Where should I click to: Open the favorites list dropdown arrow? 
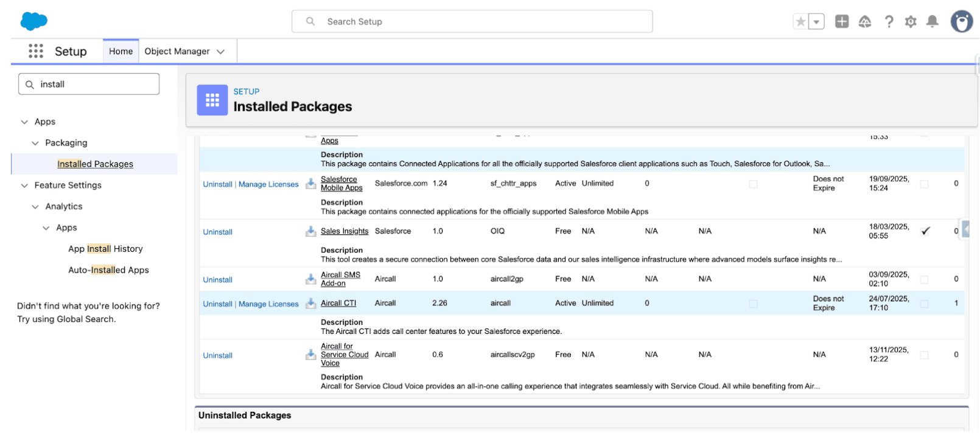816,22
